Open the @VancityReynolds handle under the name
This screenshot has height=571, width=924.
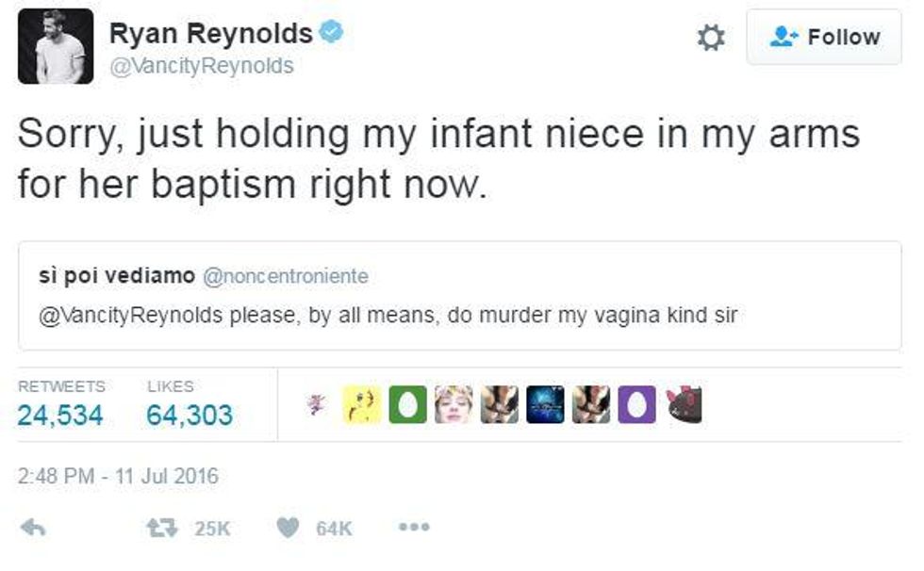pyautogui.click(x=202, y=66)
